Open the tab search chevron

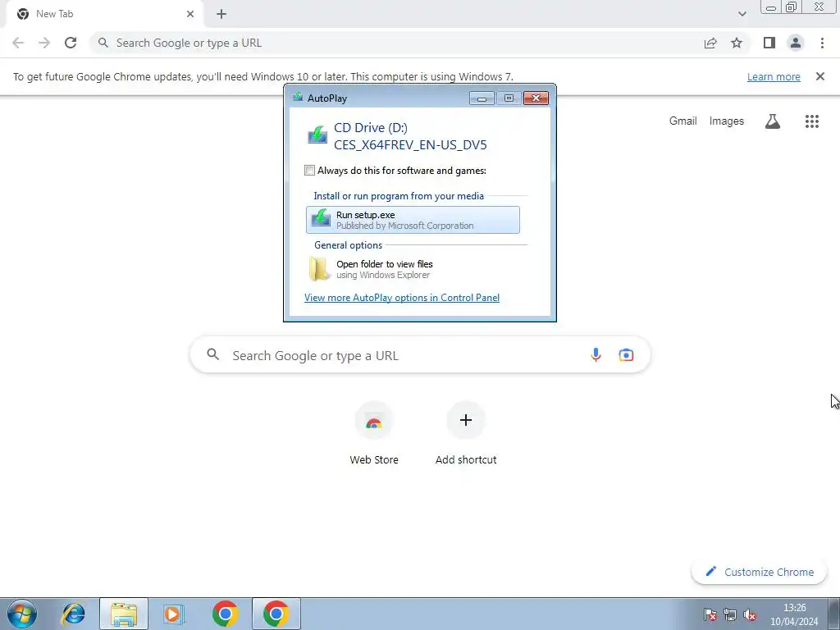742,14
